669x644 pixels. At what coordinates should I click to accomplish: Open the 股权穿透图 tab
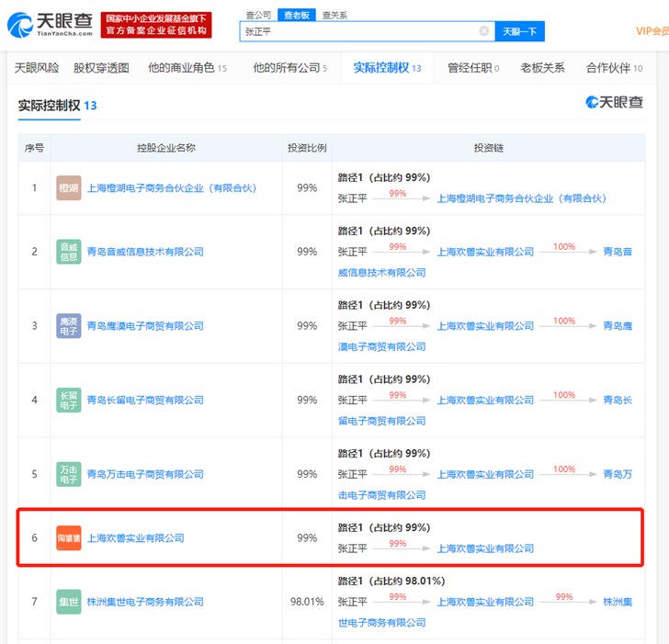(101, 68)
